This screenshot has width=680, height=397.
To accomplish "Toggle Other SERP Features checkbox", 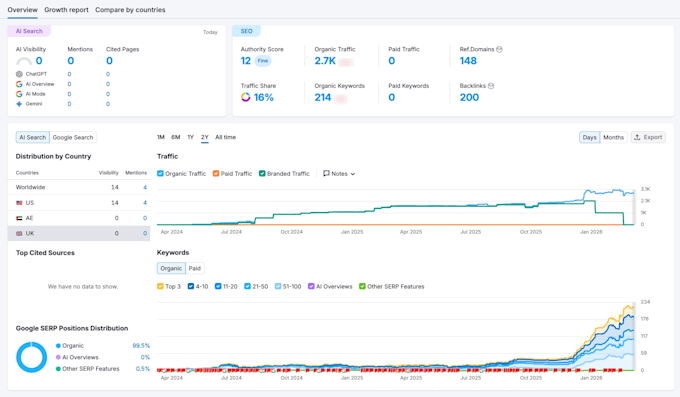I will click(x=362, y=286).
